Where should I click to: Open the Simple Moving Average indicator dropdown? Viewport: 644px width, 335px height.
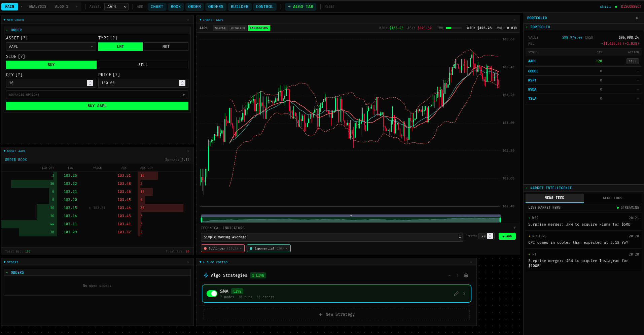pyautogui.click(x=332, y=237)
